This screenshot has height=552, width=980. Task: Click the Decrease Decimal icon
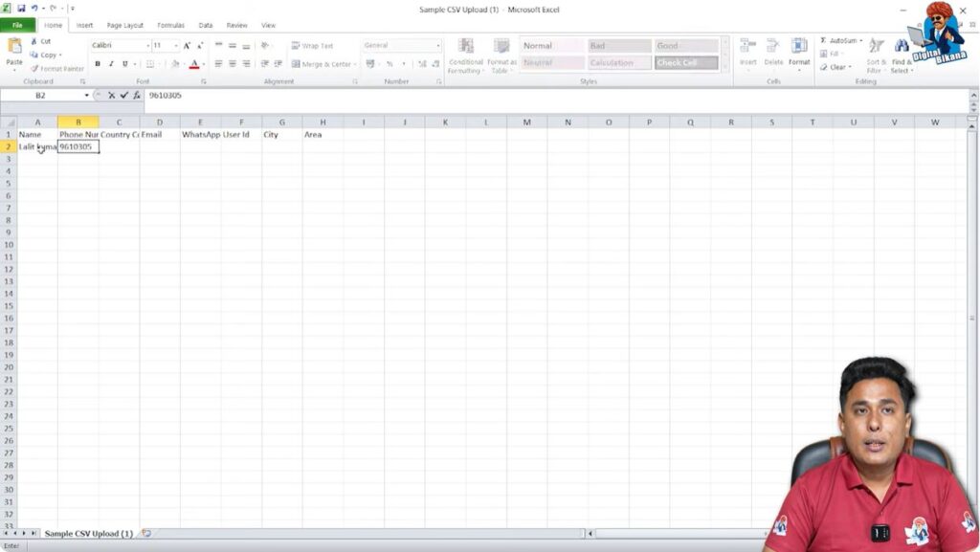(x=435, y=64)
